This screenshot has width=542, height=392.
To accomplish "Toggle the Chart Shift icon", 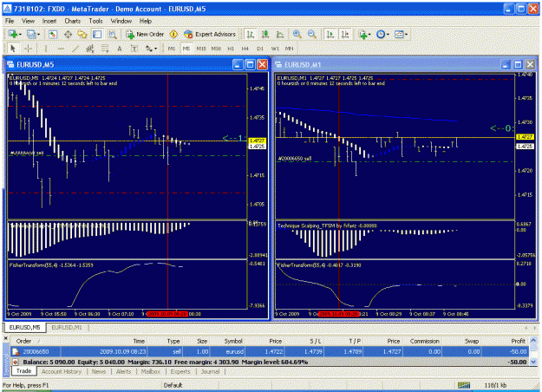I will point(345,34).
